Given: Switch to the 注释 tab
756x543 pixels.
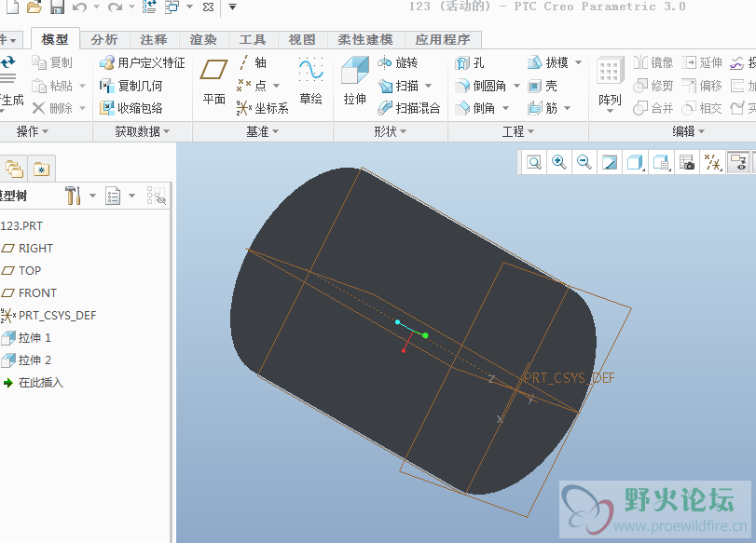Looking at the screenshot, I should [x=154, y=39].
